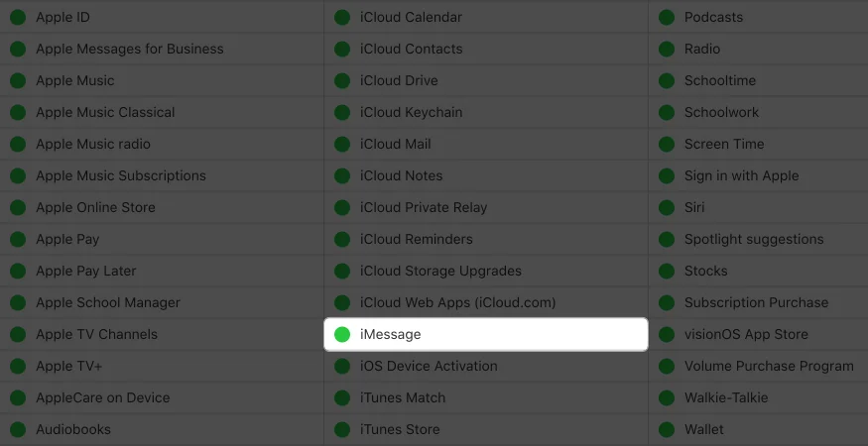868x446 pixels.
Task: Select Apple Music Classical in the list
Action: 162,112
